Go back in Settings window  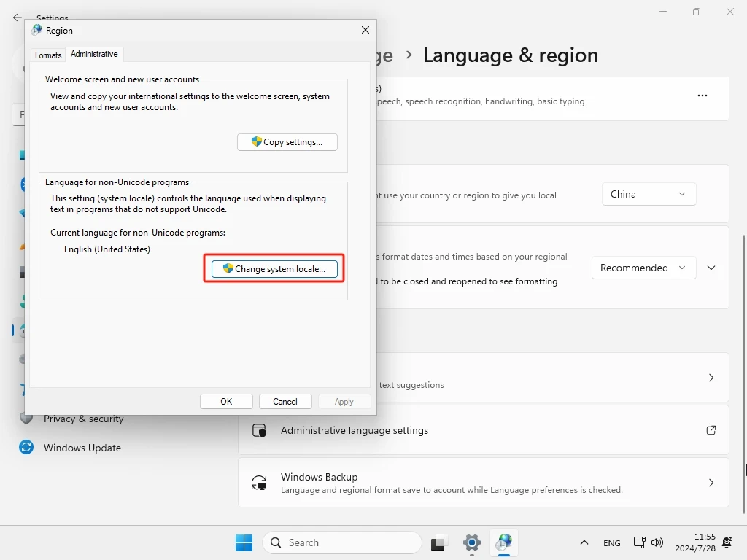click(x=18, y=17)
